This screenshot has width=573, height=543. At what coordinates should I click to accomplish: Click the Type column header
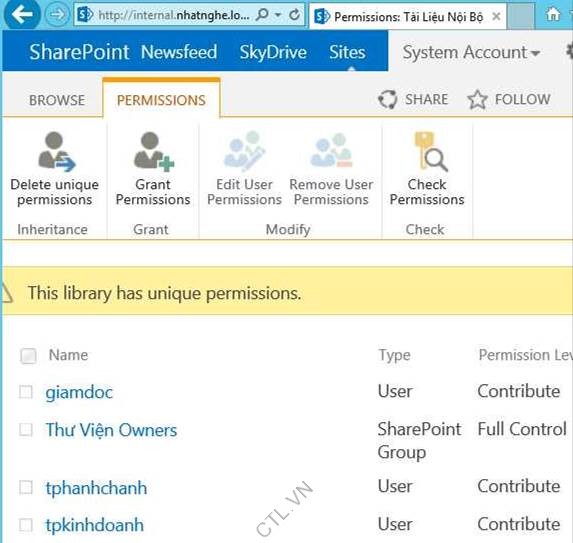click(394, 355)
